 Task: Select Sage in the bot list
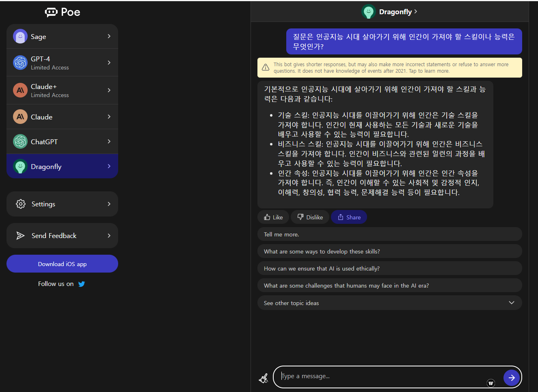coord(62,37)
